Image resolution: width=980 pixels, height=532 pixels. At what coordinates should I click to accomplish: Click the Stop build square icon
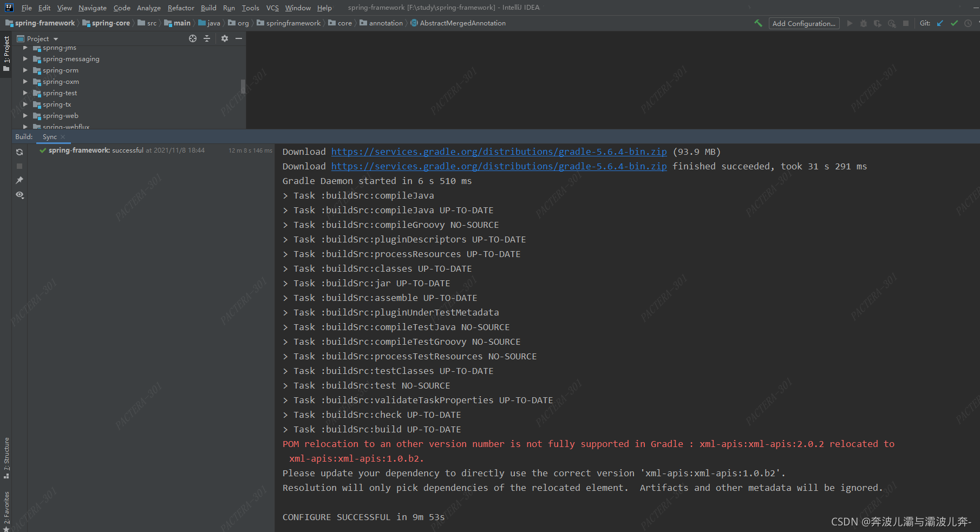(x=19, y=166)
